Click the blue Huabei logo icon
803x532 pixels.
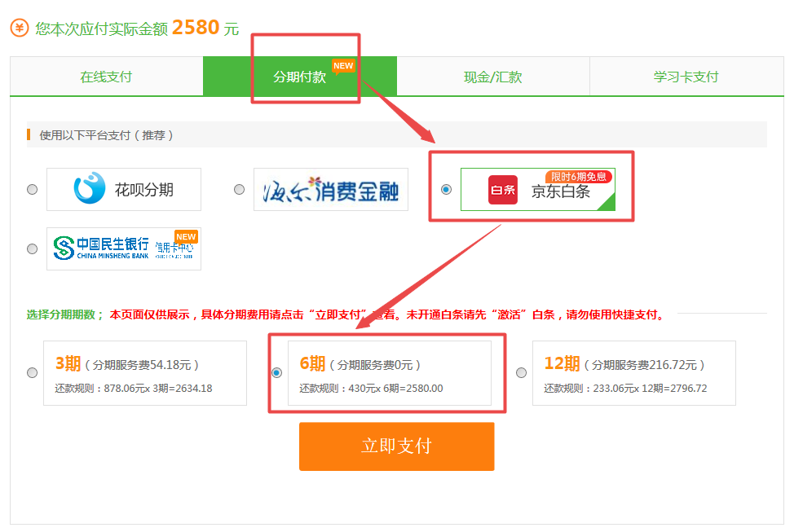coord(90,189)
